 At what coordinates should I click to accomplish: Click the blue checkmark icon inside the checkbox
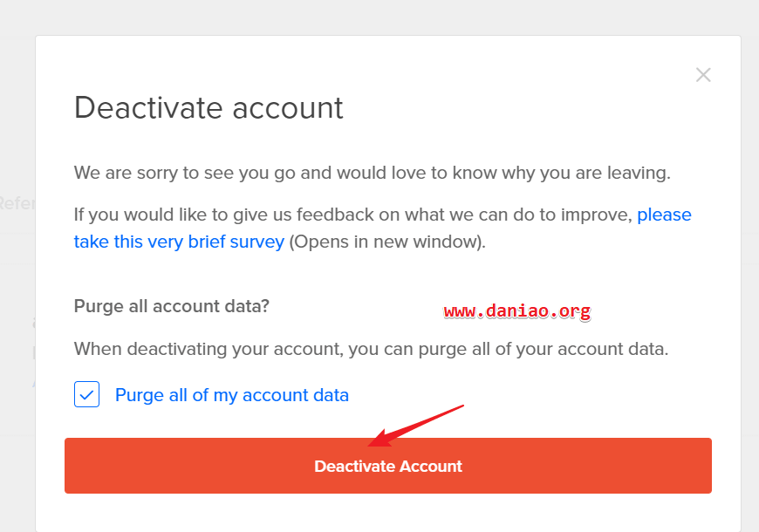(x=86, y=395)
